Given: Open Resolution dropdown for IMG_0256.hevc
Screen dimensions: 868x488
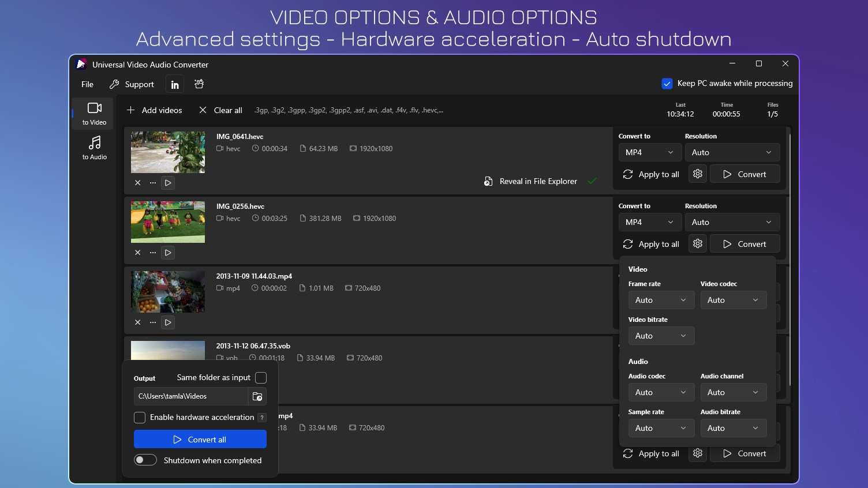Looking at the screenshot, I should point(732,222).
